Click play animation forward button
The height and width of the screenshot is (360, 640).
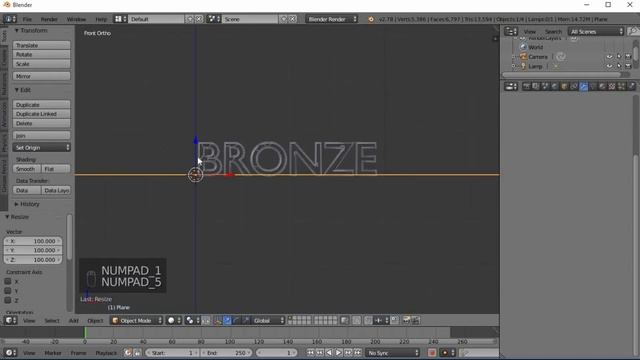pyautogui.click(x=338, y=353)
